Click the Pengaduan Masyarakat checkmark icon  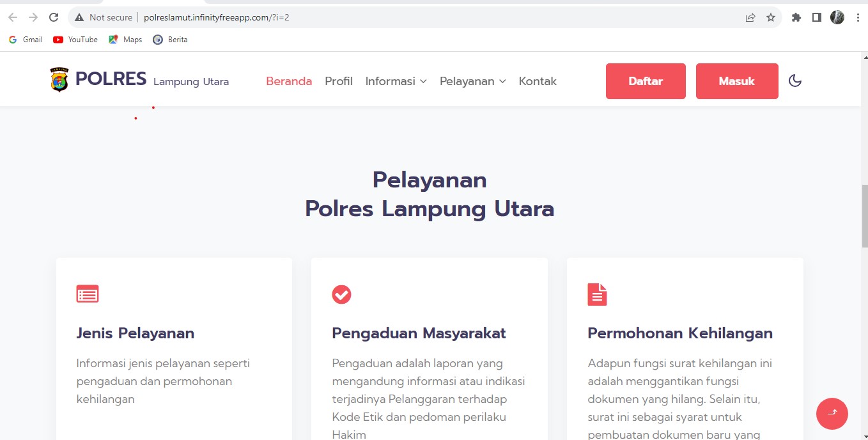[341, 294]
